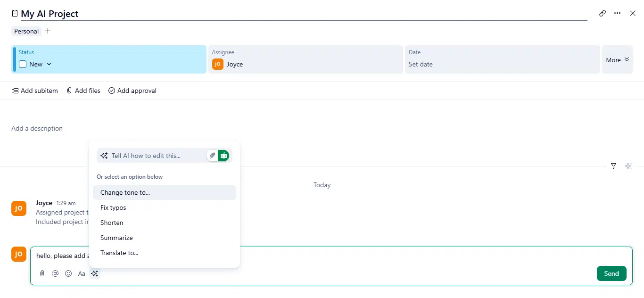The height and width of the screenshot is (298, 644).
Task: Click the Joyce name in activity log
Action: click(x=44, y=203)
